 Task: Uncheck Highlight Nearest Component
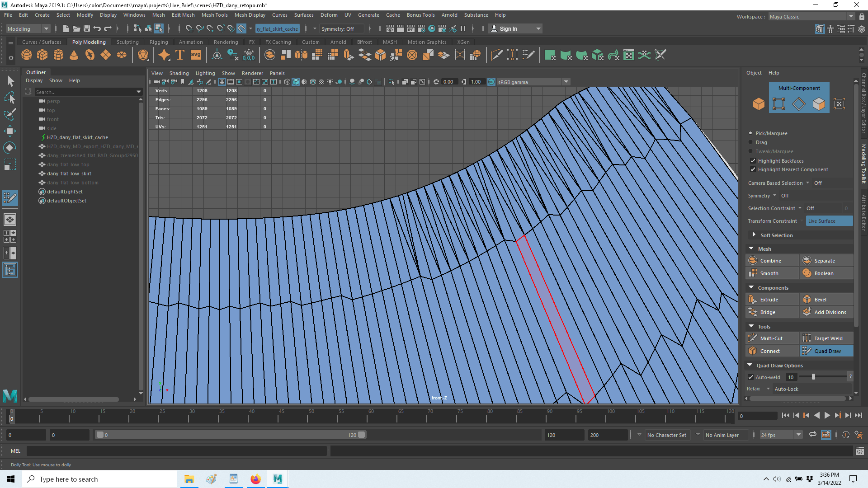(x=753, y=169)
